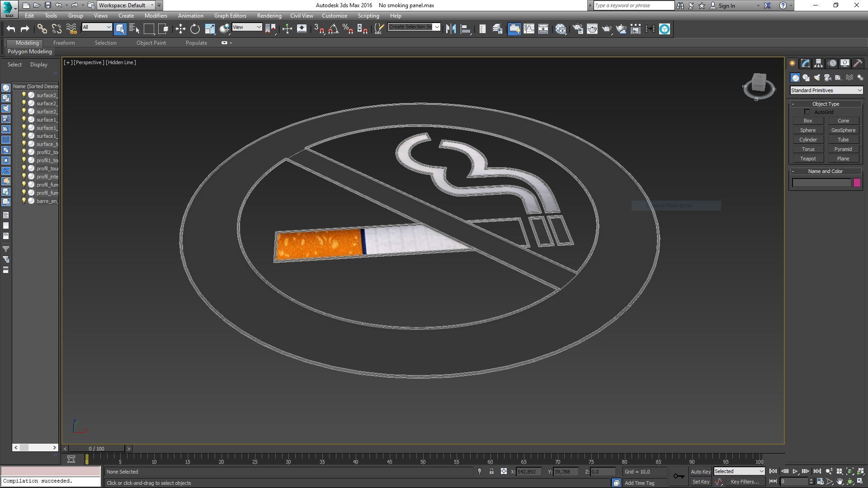The width and height of the screenshot is (868, 488).
Task: Open the key filter Selected dropdown
Action: [739, 471]
